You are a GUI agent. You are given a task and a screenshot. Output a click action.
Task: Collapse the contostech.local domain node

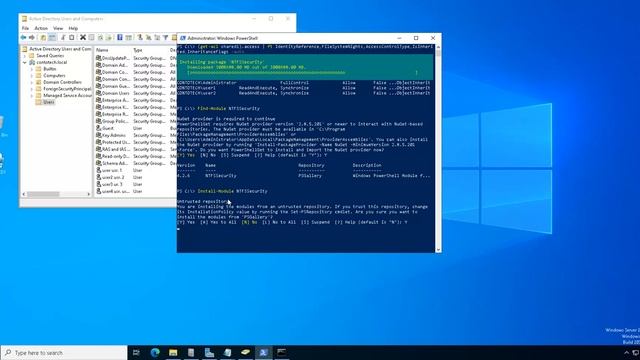pos(25,62)
